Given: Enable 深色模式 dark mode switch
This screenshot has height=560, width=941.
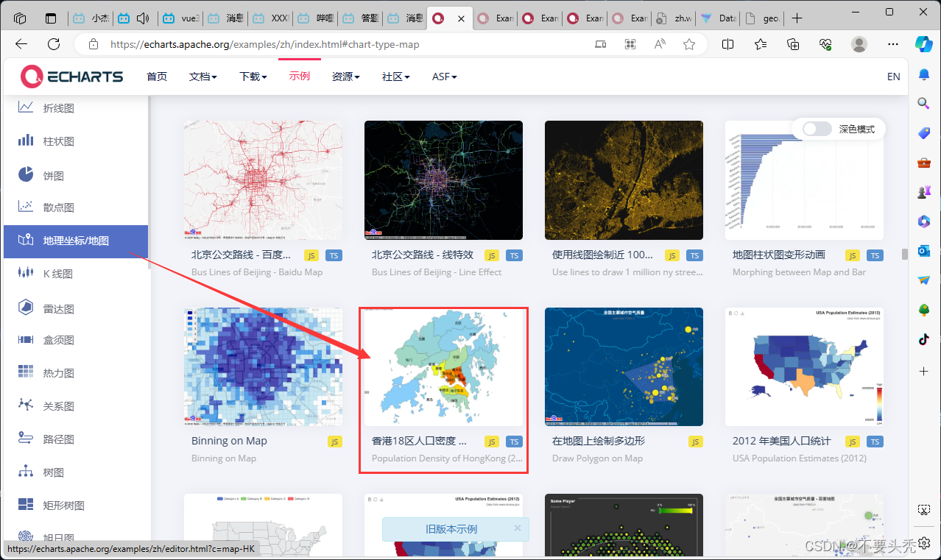Looking at the screenshot, I should point(816,128).
